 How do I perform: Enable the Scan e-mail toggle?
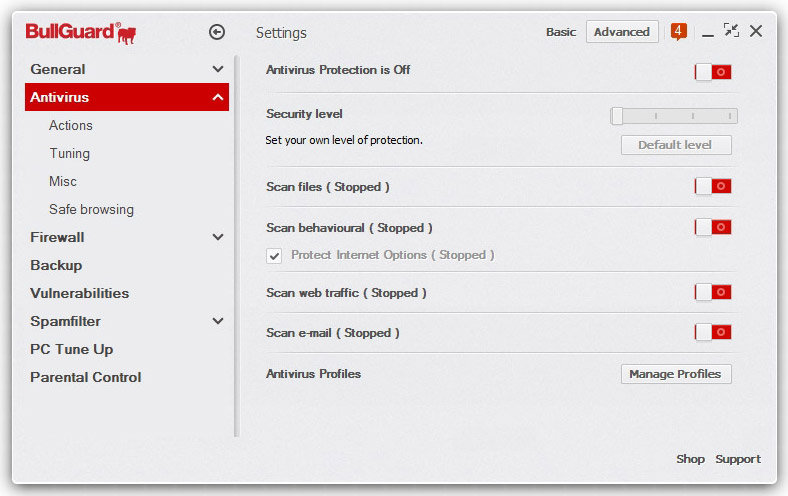click(x=713, y=332)
